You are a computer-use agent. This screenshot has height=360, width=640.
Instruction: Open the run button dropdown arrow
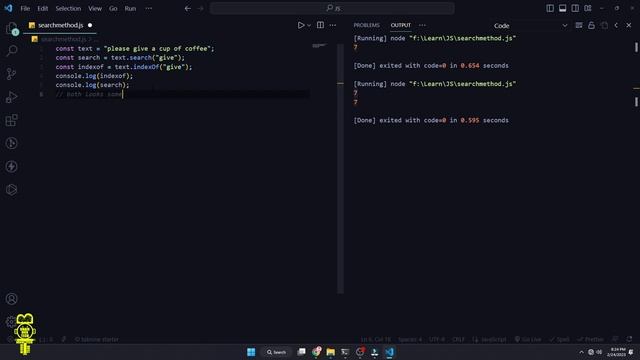(x=309, y=25)
